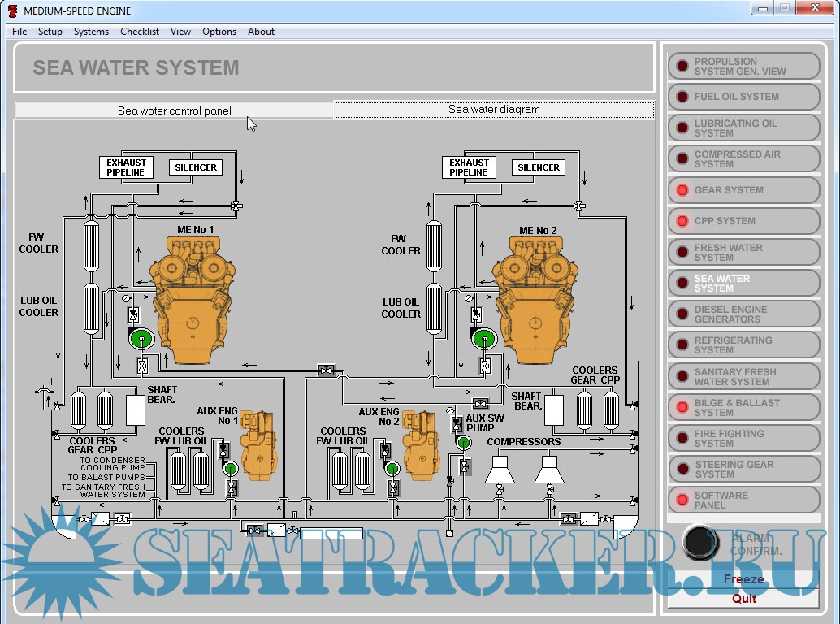Switch to Sea water control panel tab
This screenshot has width=840, height=624.
point(174,110)
